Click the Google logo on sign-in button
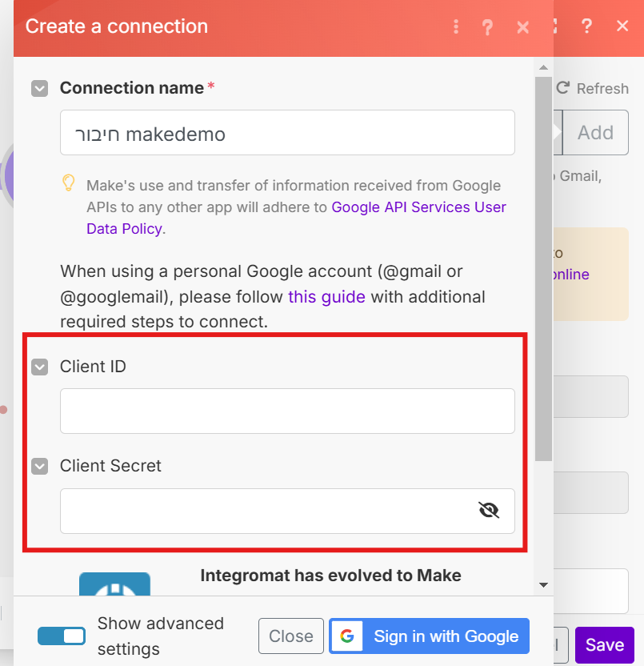The image size is (644, 666). tap(346, 636)
